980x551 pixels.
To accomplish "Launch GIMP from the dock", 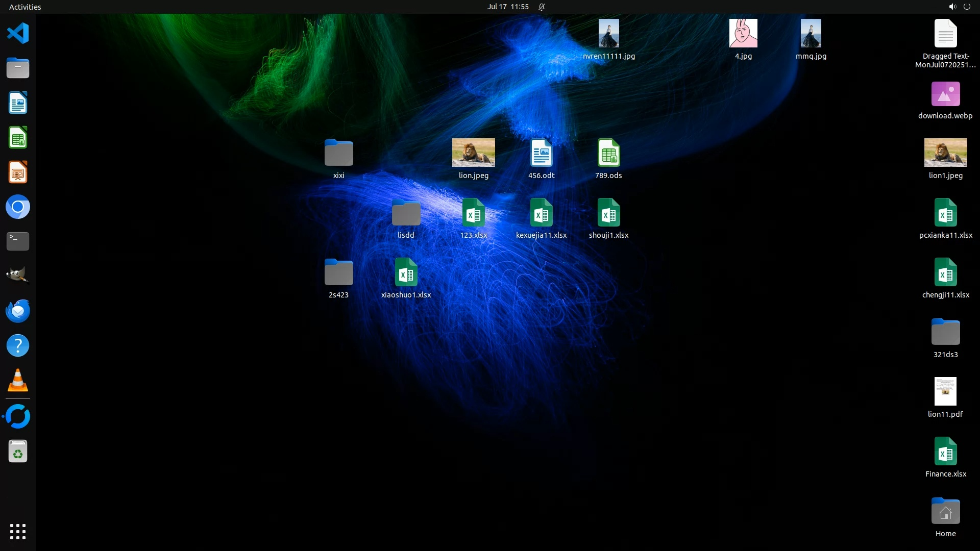I will point(18,276).
